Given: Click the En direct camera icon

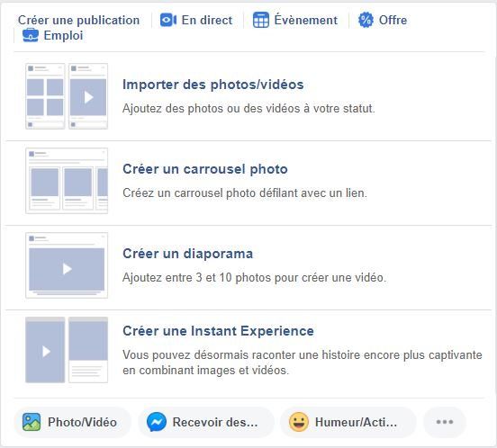Looking at the screenshot, I should 168,21.
